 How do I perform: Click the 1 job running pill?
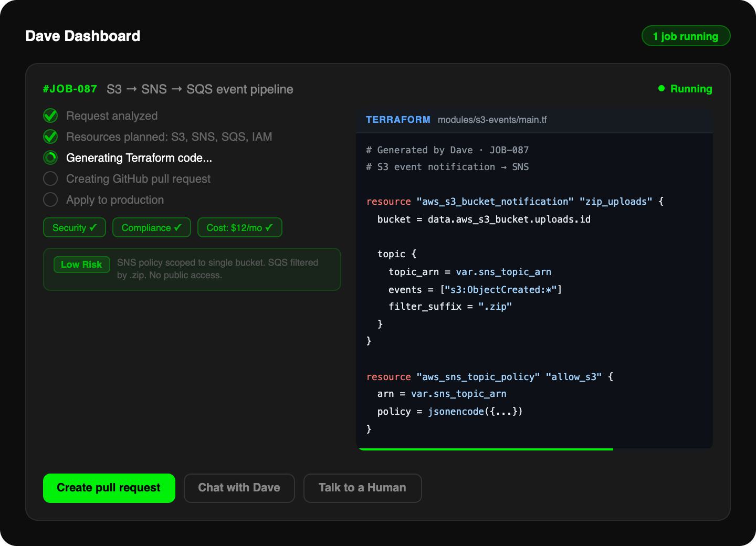click(x=686, y=36)
